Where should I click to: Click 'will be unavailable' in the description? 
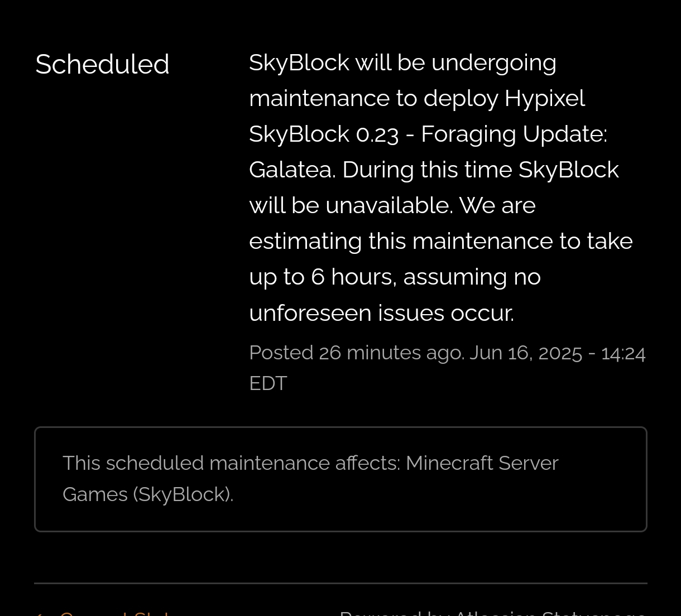351,205
